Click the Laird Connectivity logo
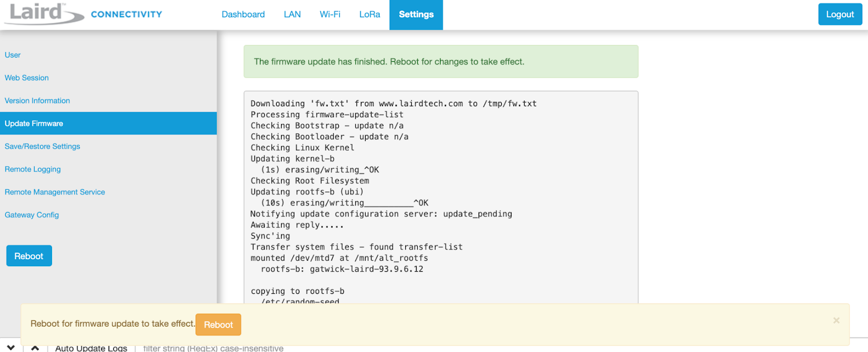Image resolution: width=868 pixels, height=352 pixels. pyautogui.click(x=84, y=13)
